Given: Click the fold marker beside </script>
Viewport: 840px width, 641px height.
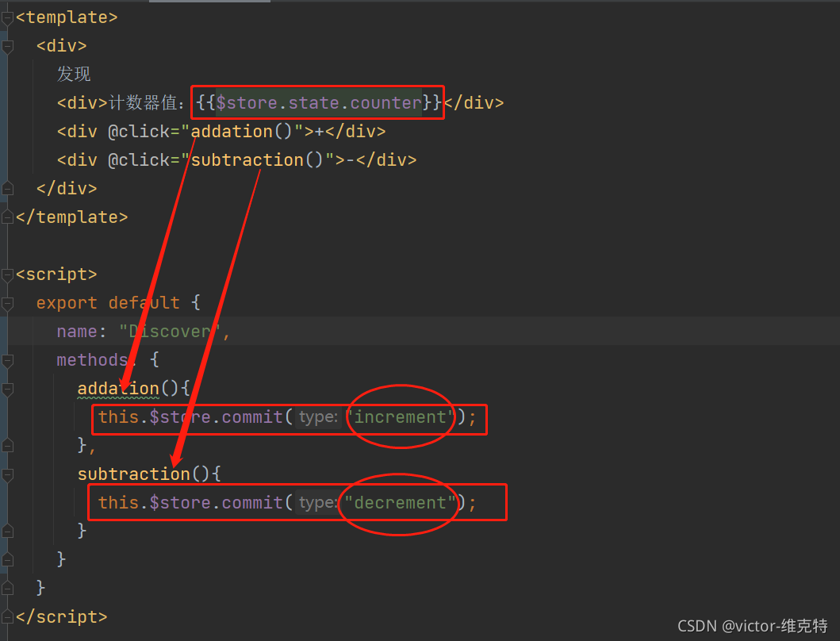Looking at the screenshot, I should (x=7, y=617).
